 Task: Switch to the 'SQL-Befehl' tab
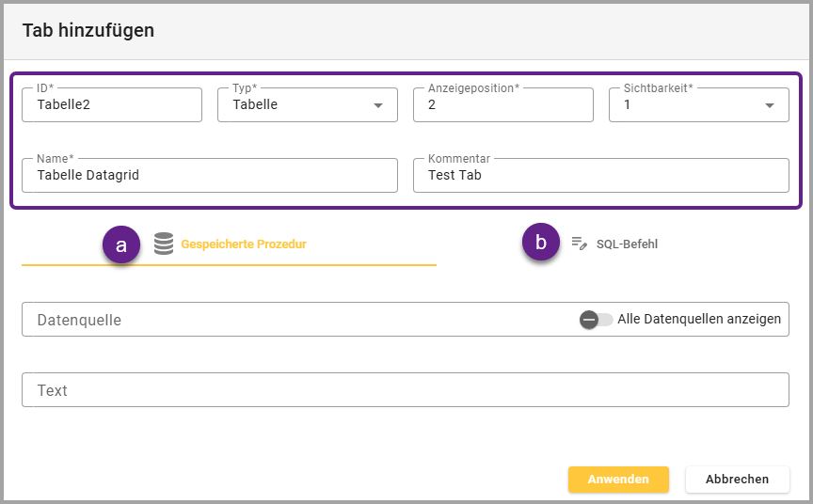pos(627,244)
